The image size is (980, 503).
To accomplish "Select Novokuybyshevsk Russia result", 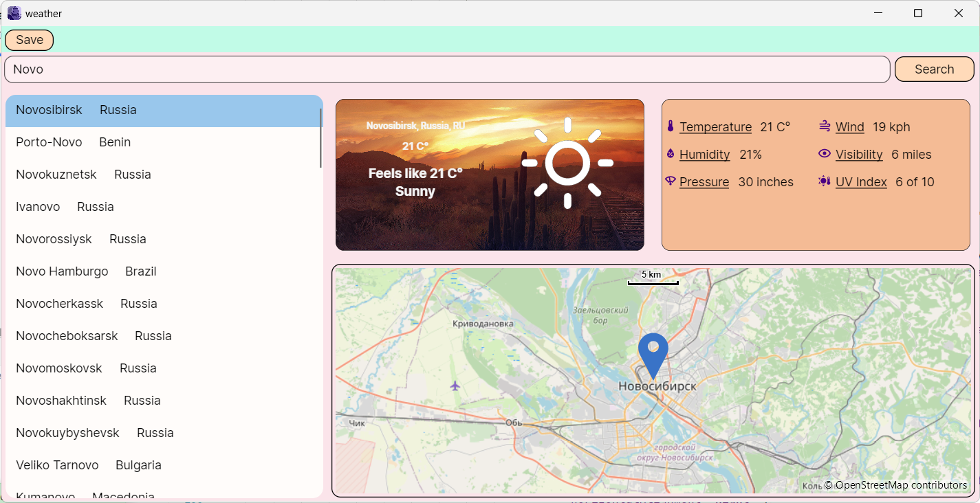I will tap(164, 433).
